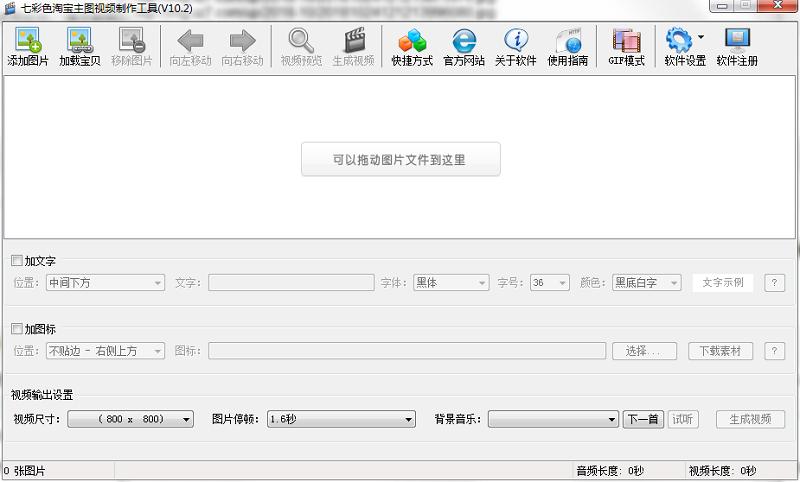Screen dimensions: 800x482
Task: Maximize the window
Action: click(x=746, y=6)
